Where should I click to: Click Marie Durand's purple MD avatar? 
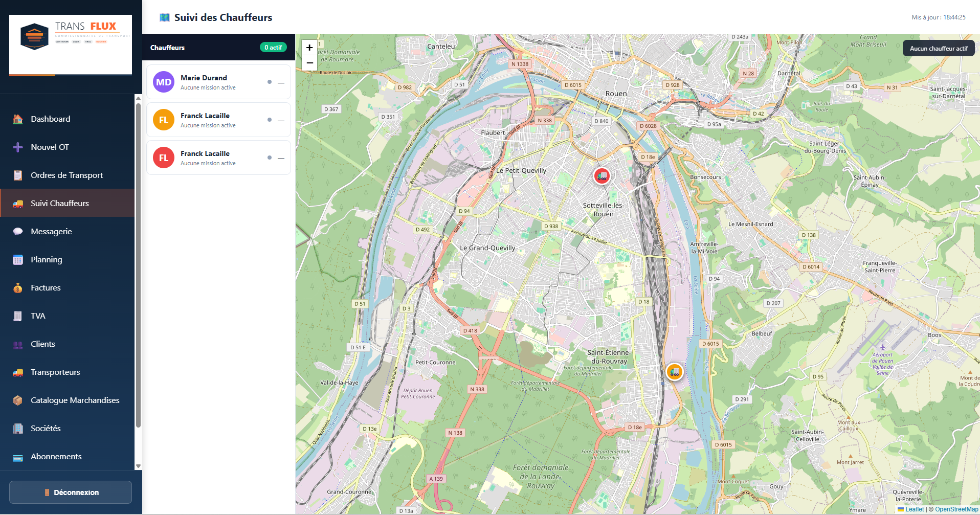[x=163, y=82]
